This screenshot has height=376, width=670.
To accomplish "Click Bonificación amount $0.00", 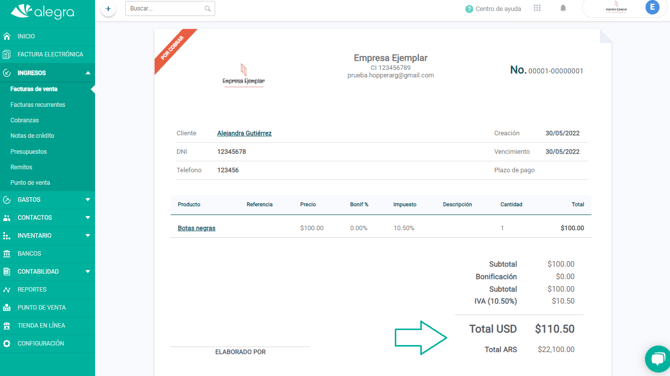I will (x=565, y=277).
